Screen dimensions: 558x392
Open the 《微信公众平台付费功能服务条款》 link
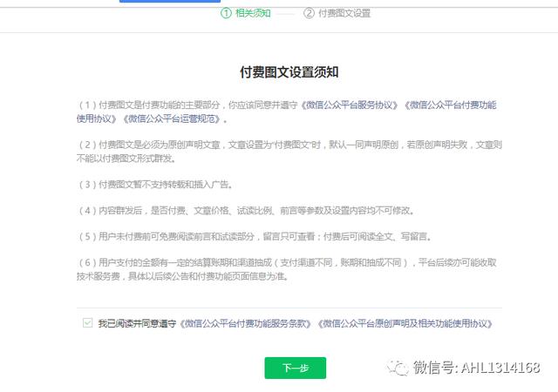[246, 324]
